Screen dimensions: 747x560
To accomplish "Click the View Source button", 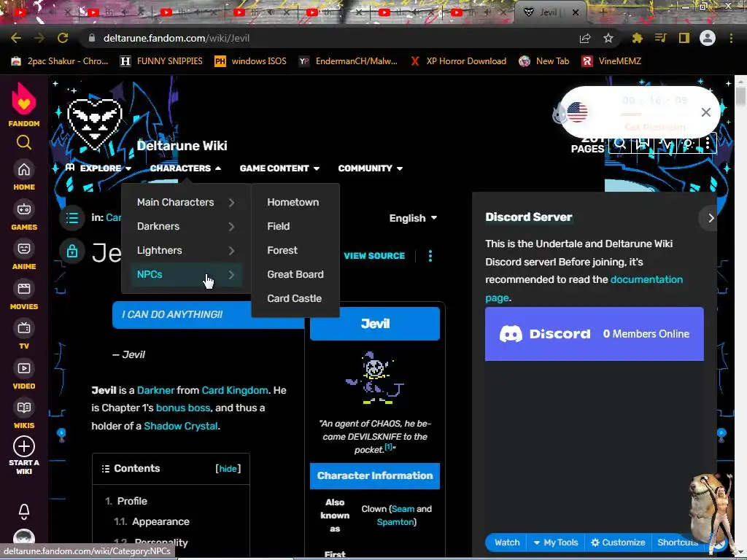I will pyautogui.click(x=374, y=256).
